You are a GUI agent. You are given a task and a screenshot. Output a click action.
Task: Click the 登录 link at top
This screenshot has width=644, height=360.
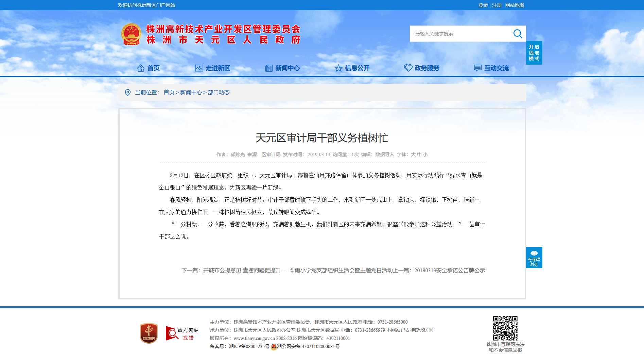tap(483, 5)
